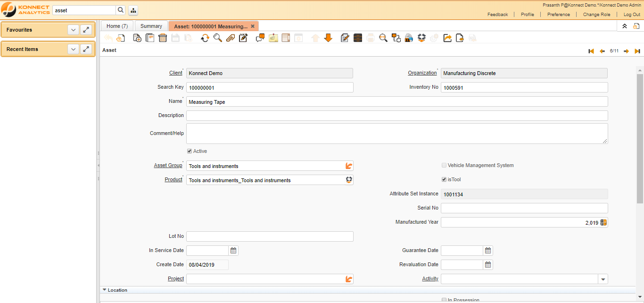Open attachments with the paperclip icon
The height and width of the screenshot is (303, 644).
coord(231,38)
